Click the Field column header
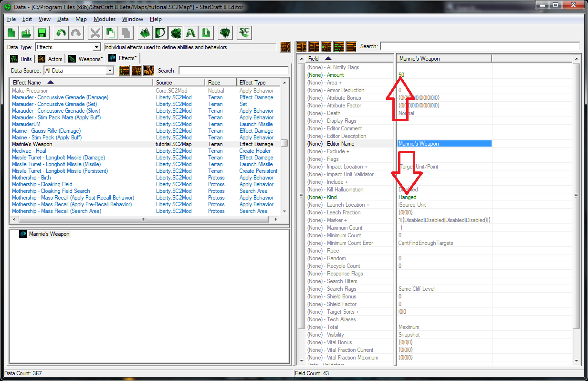This screenshot has width=588, height=381. point(350,59)
